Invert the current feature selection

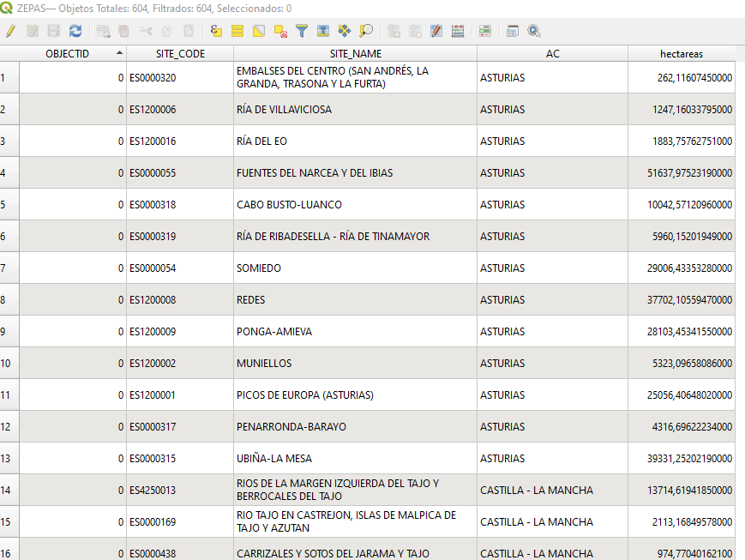coord(259,31)
